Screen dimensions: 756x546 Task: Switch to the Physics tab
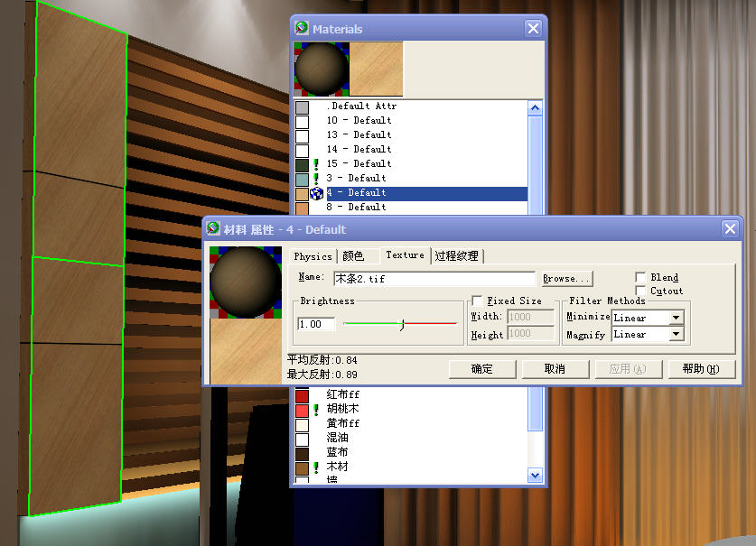[x=313, y=257]
